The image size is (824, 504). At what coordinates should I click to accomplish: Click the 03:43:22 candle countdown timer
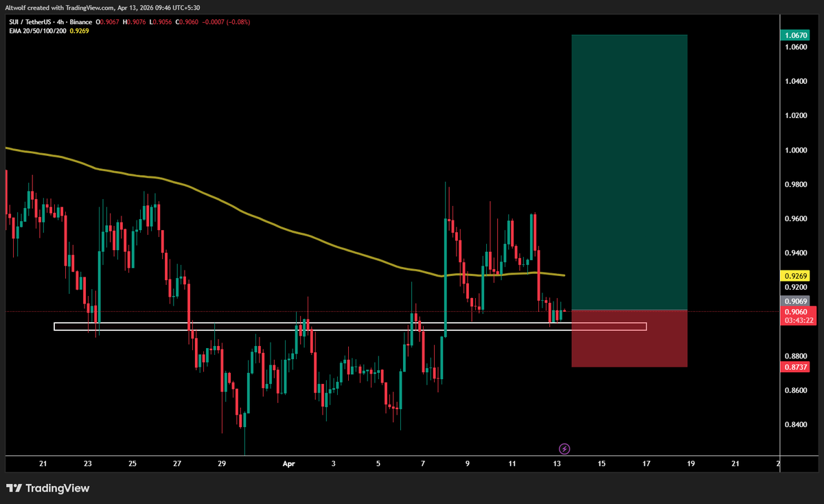coord(799,321)
